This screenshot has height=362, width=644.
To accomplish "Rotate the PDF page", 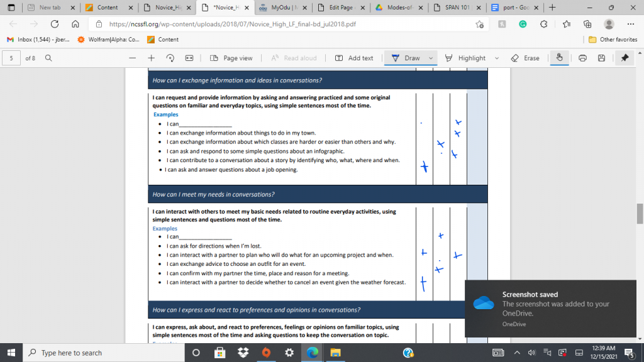I will pos(170,58).
